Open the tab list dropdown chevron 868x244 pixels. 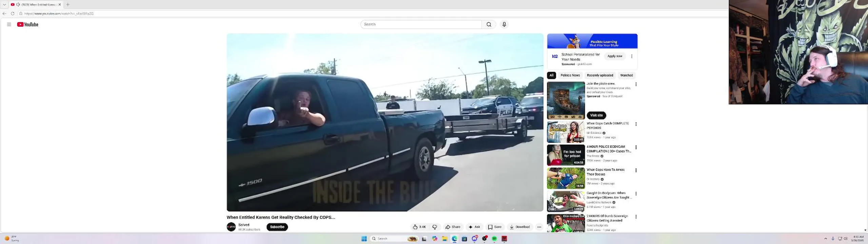(x=4, y=4)
